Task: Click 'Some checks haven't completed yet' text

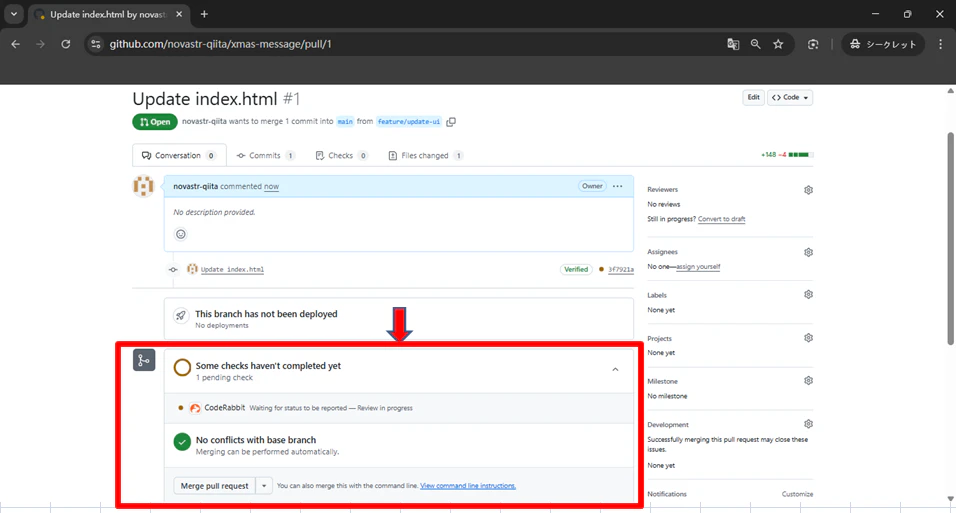Action: (x=268, y=366)
